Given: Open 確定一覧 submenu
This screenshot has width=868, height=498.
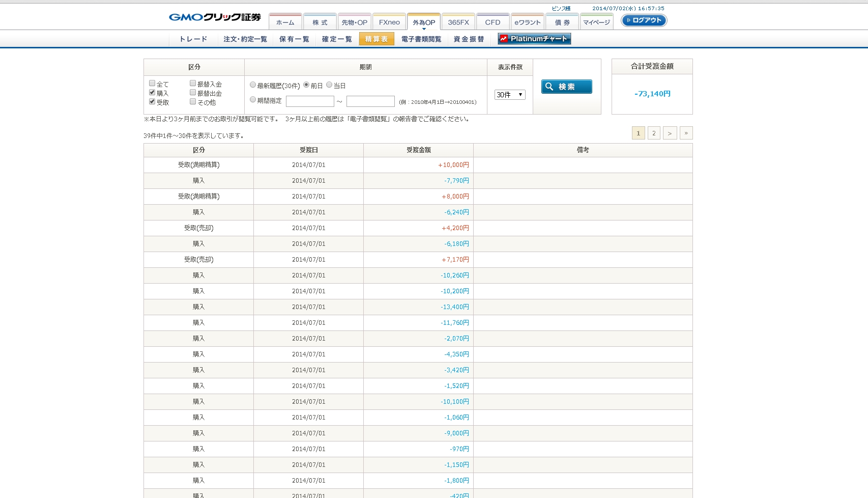Looking at the screenshot, I should click(x=337, y=39).
